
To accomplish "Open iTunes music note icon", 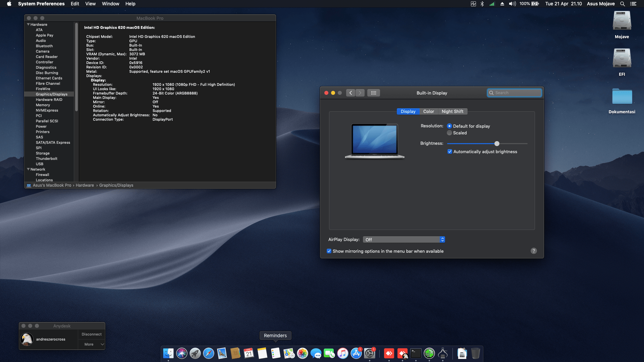I will 343,353.
